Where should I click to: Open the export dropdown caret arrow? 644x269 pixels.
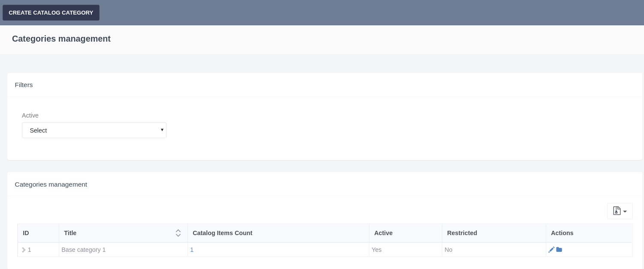click(x=625, y=212)
